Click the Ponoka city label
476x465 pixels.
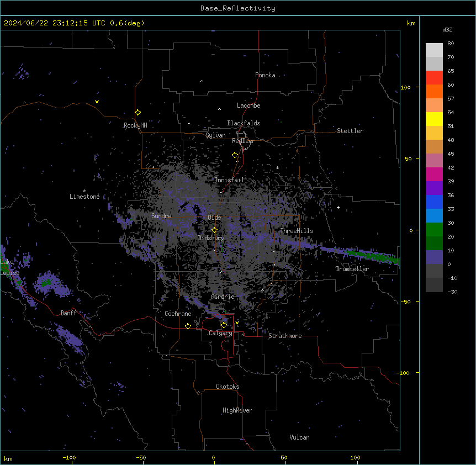coord(265,75)
